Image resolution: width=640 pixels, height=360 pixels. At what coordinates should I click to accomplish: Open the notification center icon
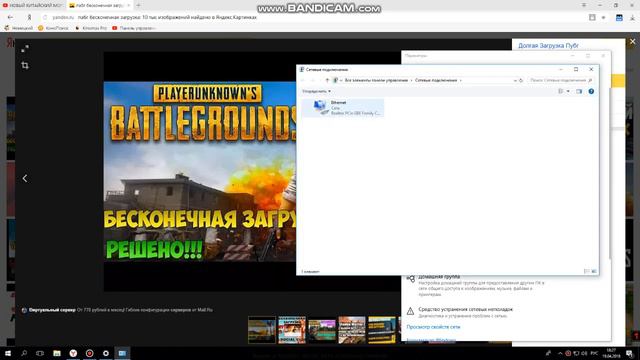coord(629,353)
